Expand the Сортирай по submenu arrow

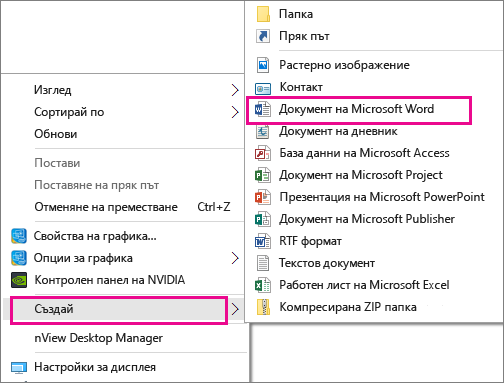pyautogui.click(x=235, y=112)
